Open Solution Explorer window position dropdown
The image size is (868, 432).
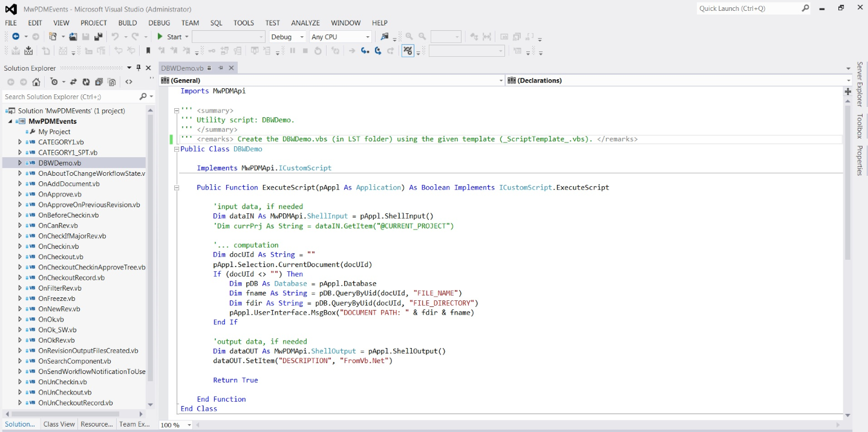coord(129,68)
